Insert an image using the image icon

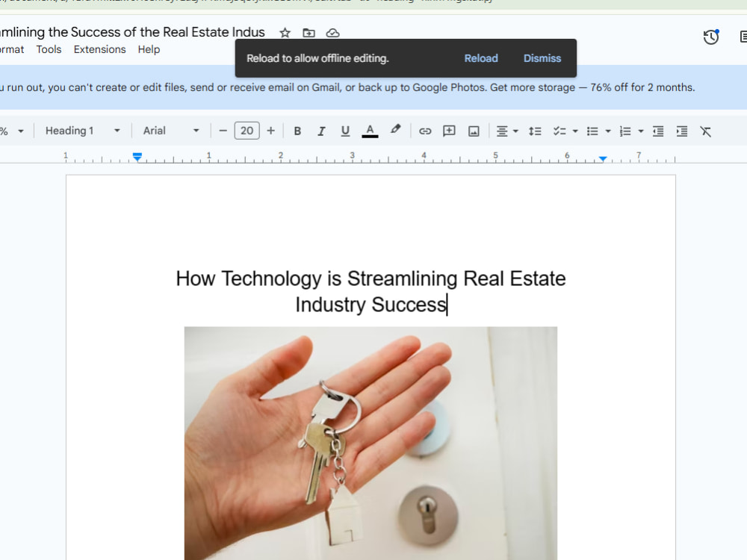pos(474,131)
